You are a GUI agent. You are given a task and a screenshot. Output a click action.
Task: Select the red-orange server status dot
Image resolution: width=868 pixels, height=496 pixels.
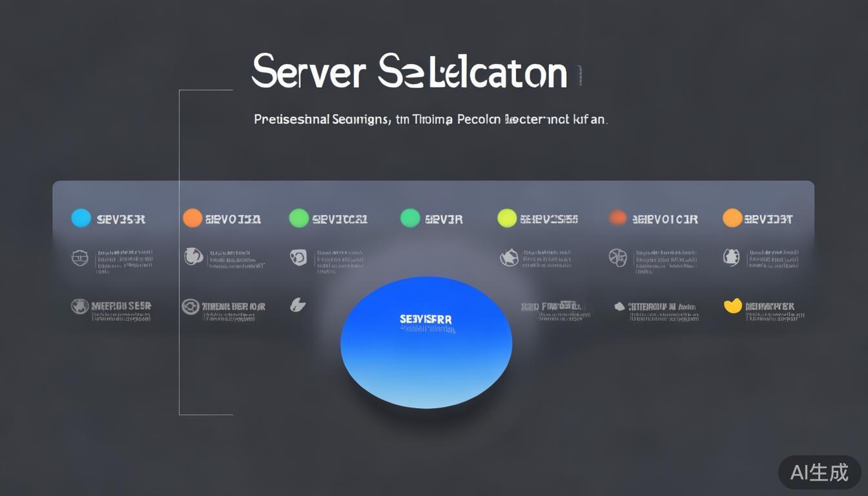[618, 218]
